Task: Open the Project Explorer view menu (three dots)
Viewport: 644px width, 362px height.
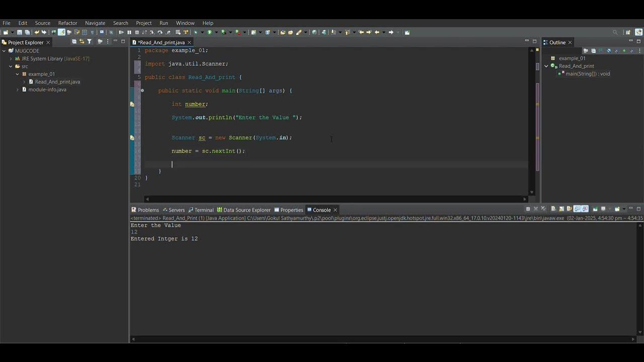Action: pos(107,42)
